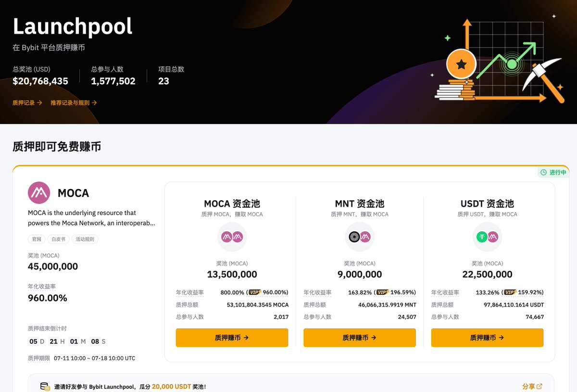Click the VIP badge showing 960.00% in MOCA pool
The width and height of the screenshot is (577, 392).
[254, 292]
